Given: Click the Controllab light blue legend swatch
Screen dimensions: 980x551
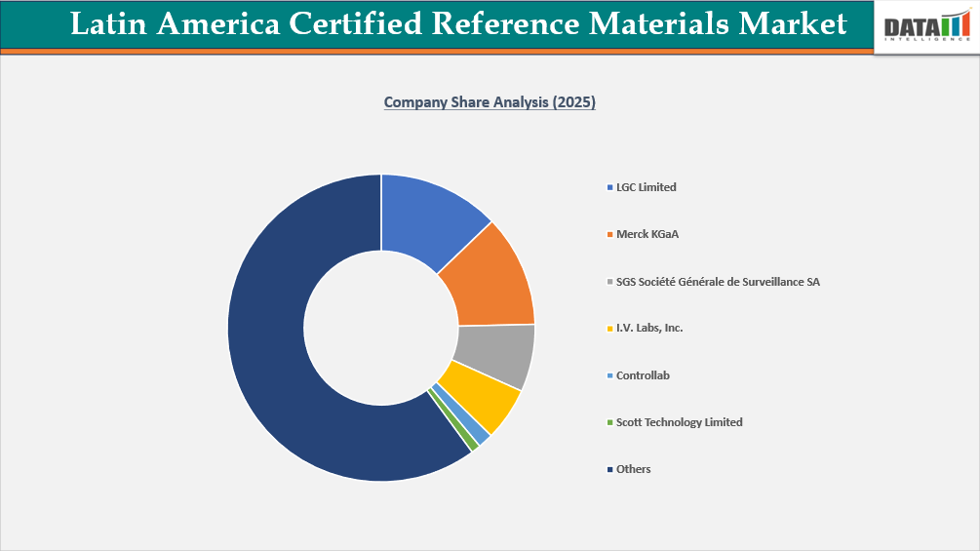Looking at the screenshot, I should [610, 375].
